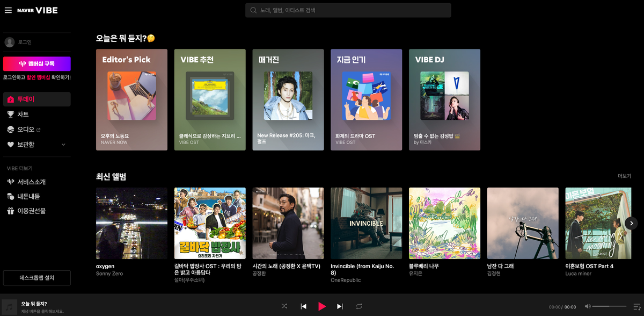This screenshot has height=316, width=644.
Task: Click the search input field
Action: tap(348, 10)
